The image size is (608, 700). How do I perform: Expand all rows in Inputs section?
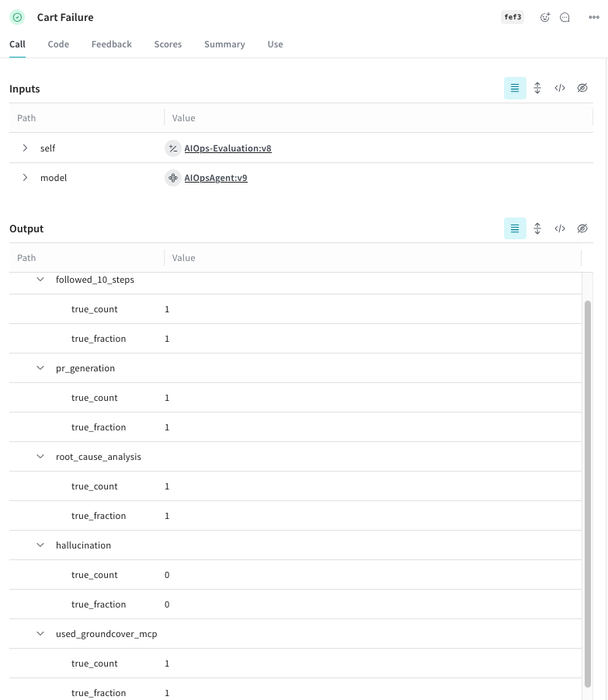pyautogui.click(x=537, y=89)
